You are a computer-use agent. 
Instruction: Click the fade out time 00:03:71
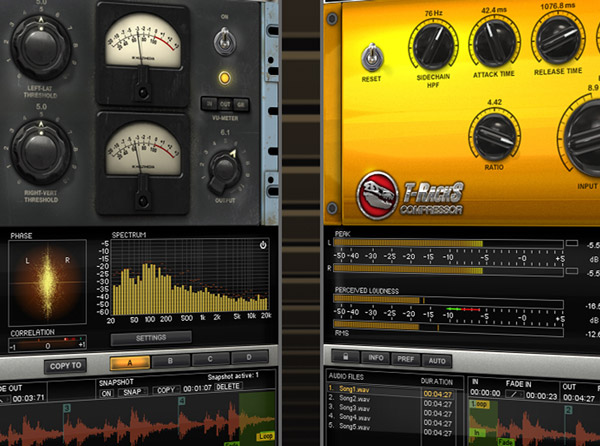click(28, 399)
